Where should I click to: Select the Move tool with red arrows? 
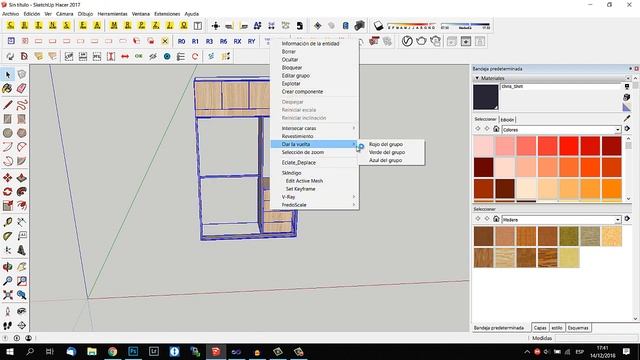(7, 178)
